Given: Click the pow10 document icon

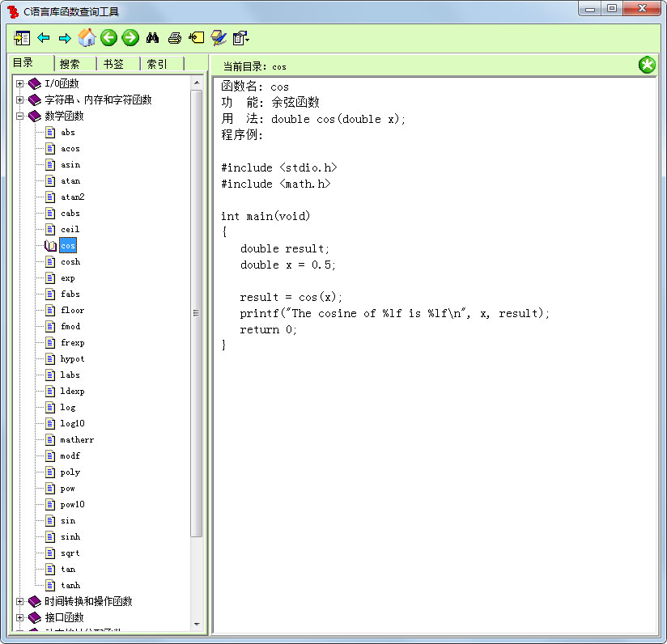Looking at the screenshot, I should [50, 505].
